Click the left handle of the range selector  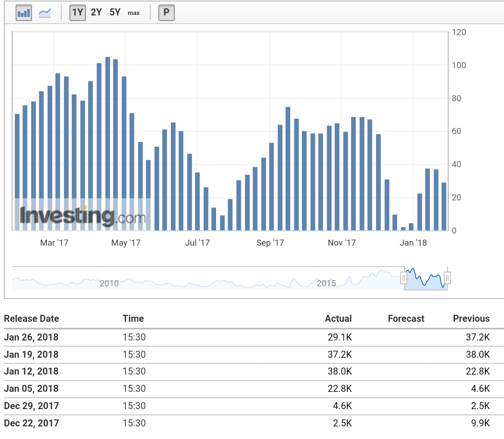[x=404, y=277]
